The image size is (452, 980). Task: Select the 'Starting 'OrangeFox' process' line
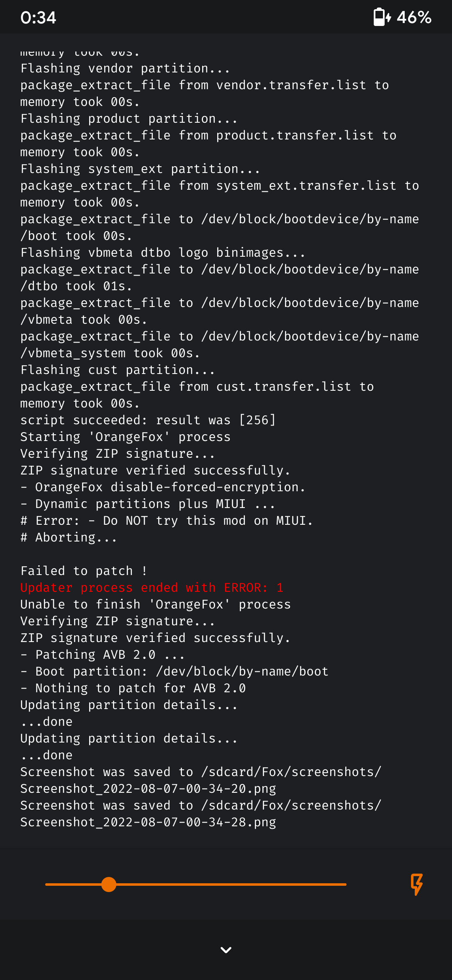(x=126, y=437)
